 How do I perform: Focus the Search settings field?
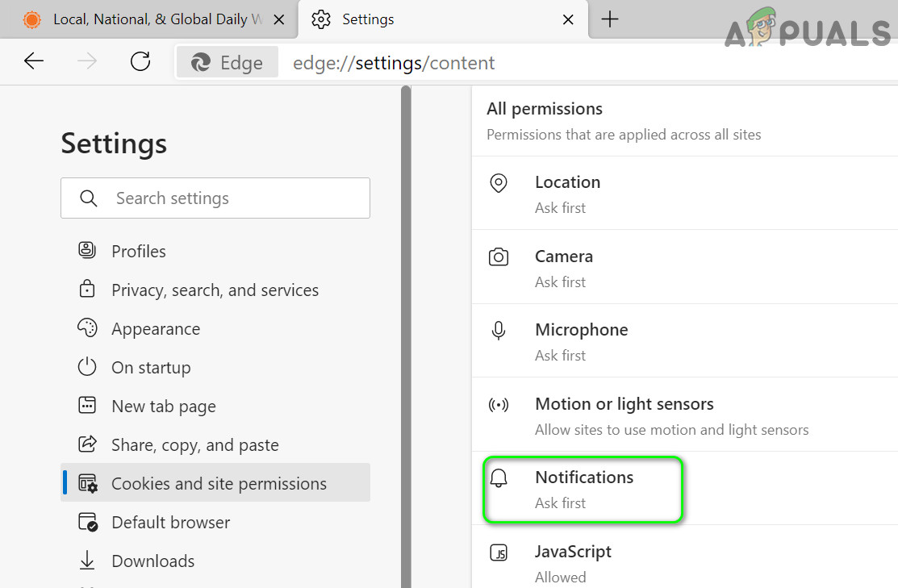point(226,198)
